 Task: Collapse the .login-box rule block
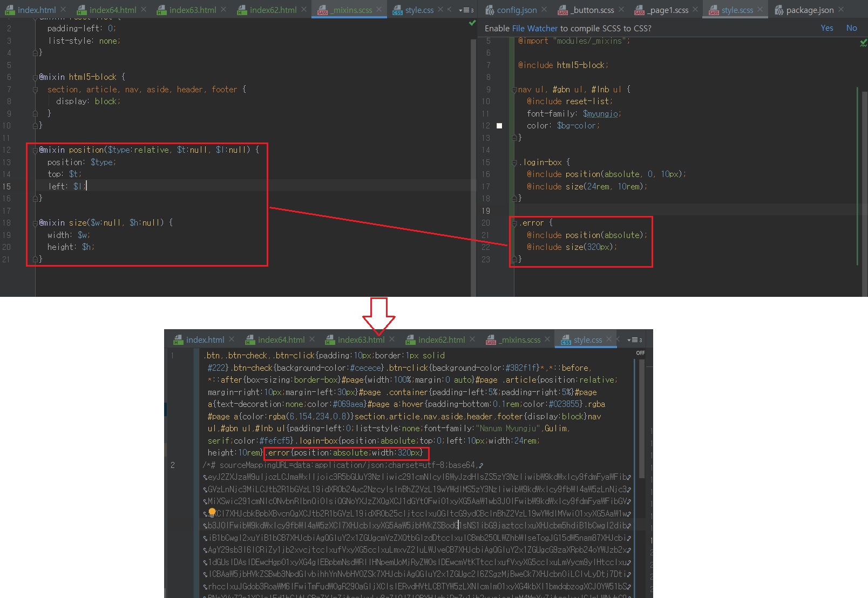pyautogui.click(x=514, y=162)
